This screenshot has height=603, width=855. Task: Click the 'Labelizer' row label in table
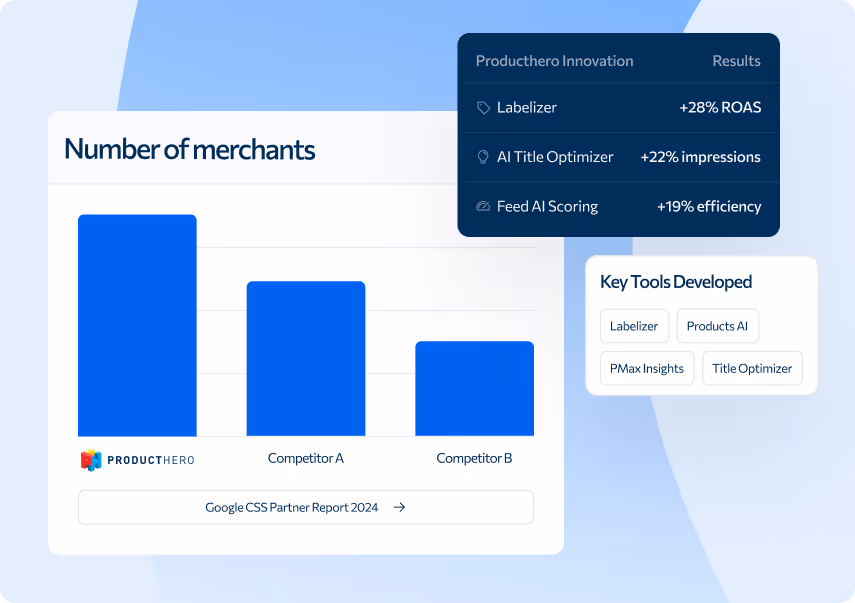point(527,107)
